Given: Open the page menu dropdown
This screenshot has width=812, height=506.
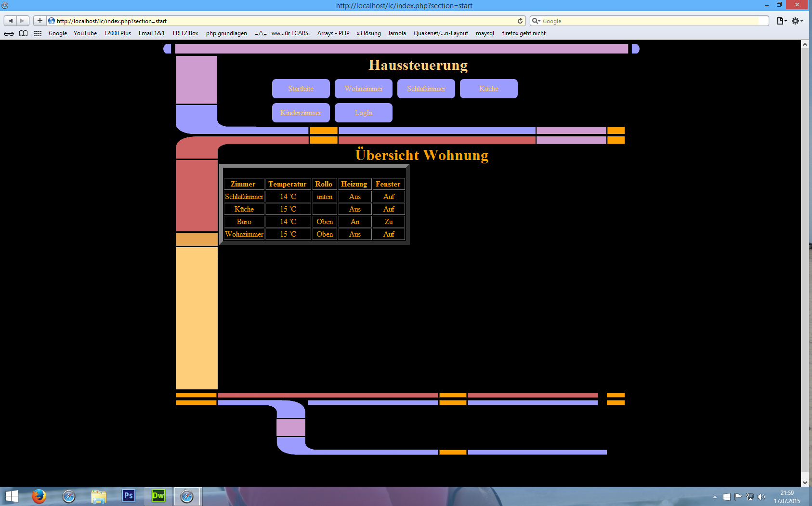Looking at the screenshot, I should 782,21.
